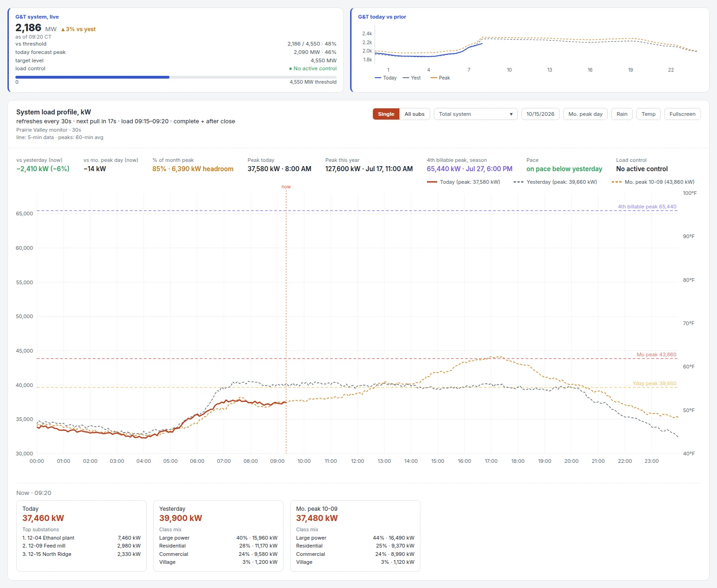717x588 pixels.
Task: Click the green 'No active control' status
Action: [x=313, y=68]
